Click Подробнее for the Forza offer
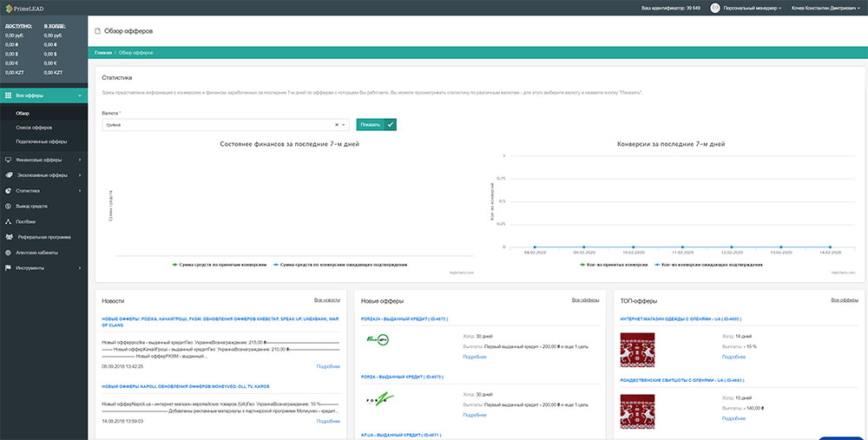Screen dimensions: 868x440 tap(475, 415)
